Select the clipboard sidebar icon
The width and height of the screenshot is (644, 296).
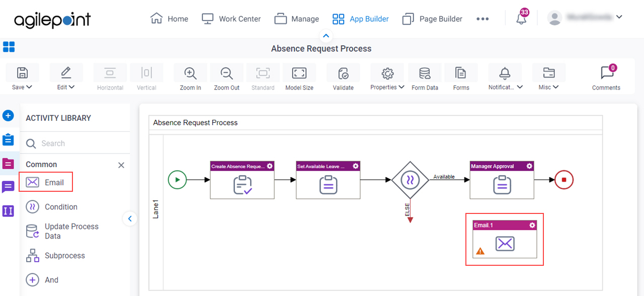pos(8,139)
